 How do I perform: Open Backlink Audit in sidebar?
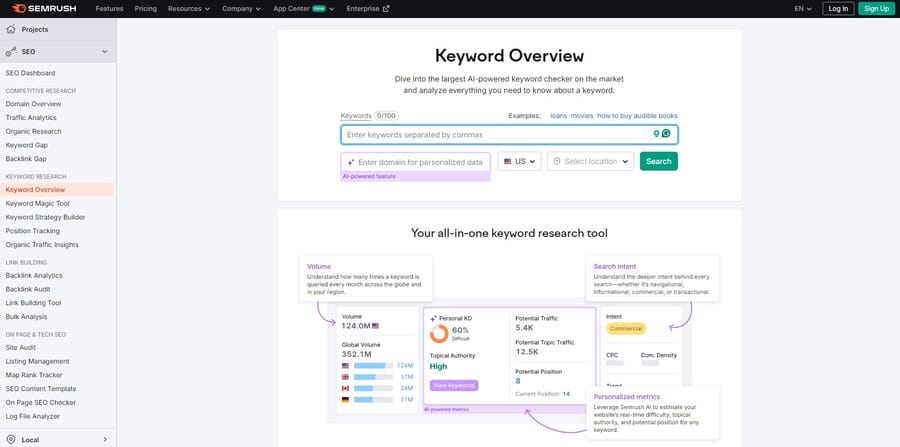[x=28, y=290]
